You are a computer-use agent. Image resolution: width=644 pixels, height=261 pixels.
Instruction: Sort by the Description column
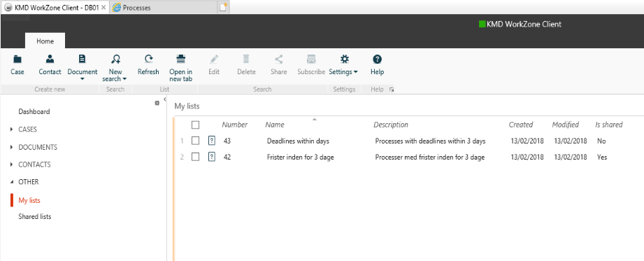tap(391, 125)
